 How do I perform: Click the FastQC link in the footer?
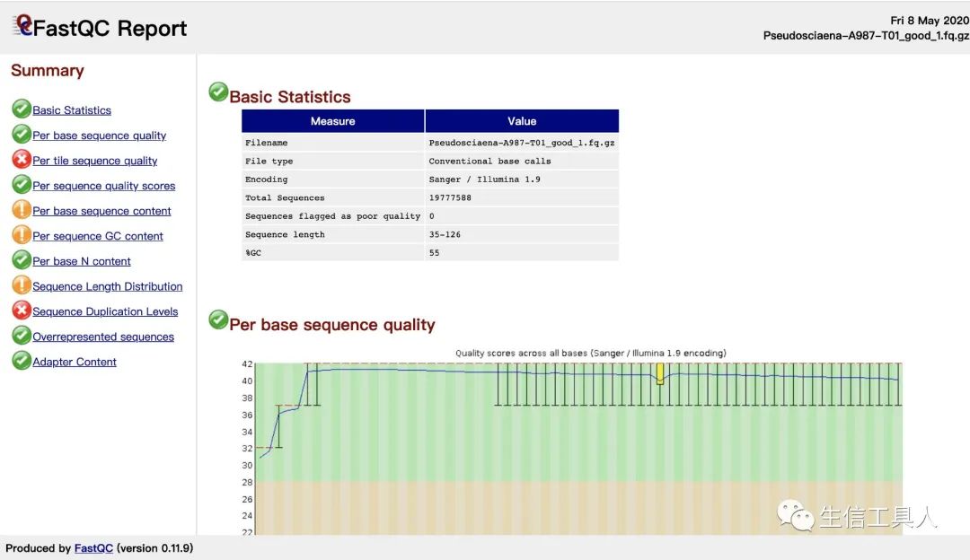click(93, 548)
